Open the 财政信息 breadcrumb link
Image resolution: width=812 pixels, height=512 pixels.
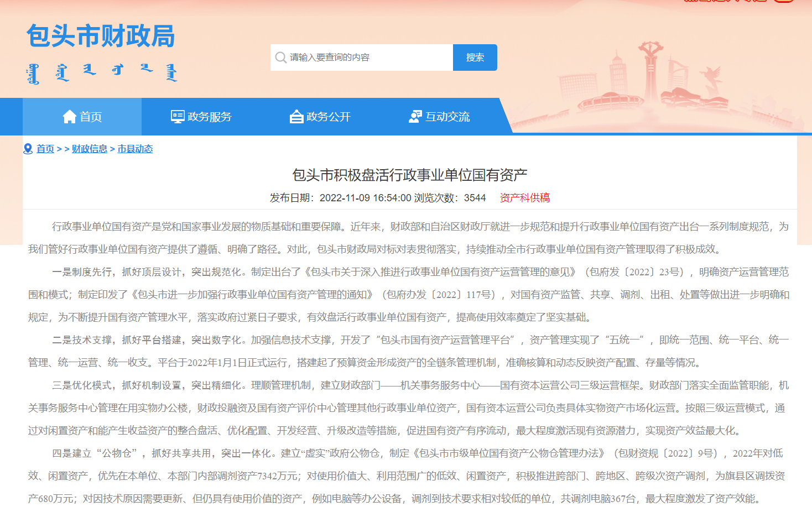pyautogui.click(x=89, y=149)
